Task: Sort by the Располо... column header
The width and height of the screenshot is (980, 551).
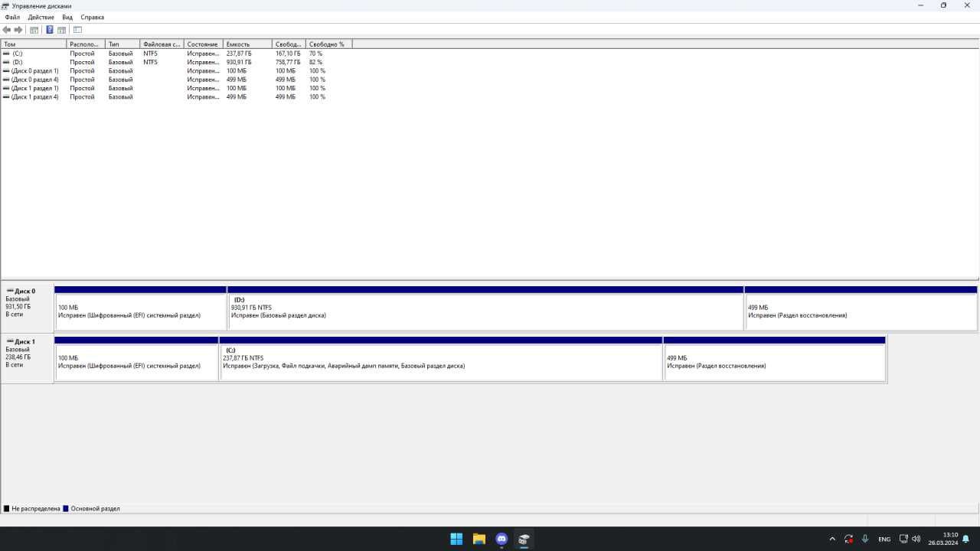Action: coord(86,44)
